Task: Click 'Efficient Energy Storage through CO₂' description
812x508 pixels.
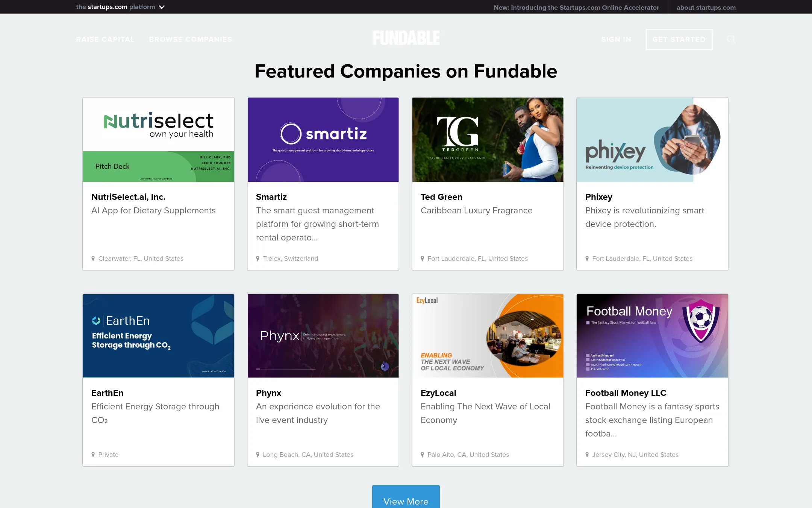Action: (155, 413)
